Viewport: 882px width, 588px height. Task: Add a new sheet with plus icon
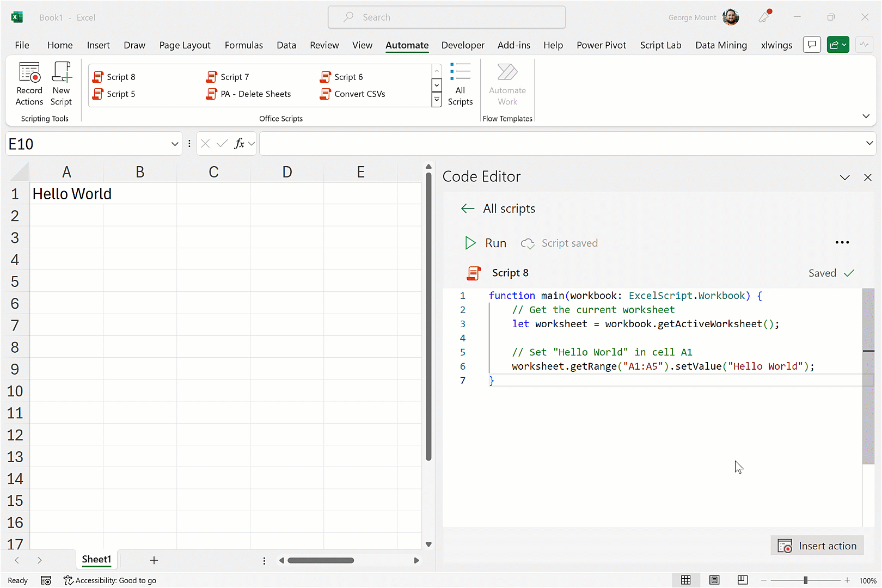coord(154,560)
